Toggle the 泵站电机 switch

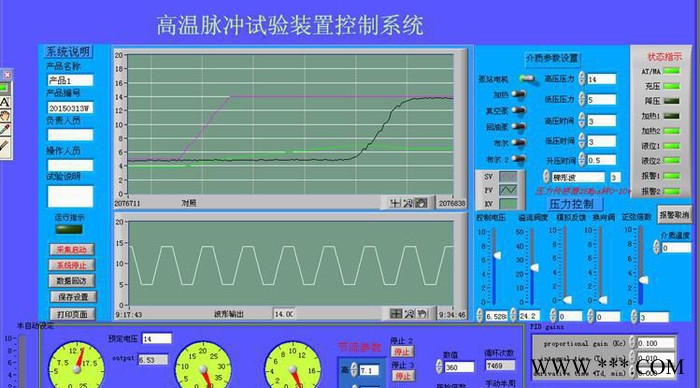527,79
